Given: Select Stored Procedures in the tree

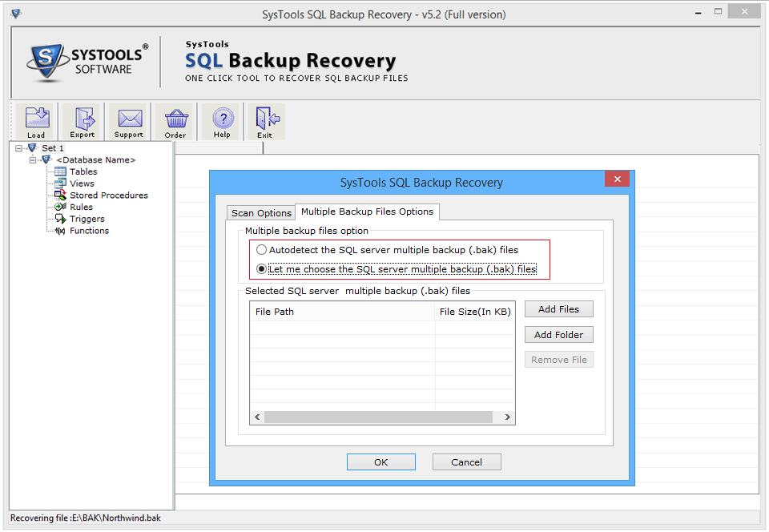Looking at the screenshot, I should (108, 195).
